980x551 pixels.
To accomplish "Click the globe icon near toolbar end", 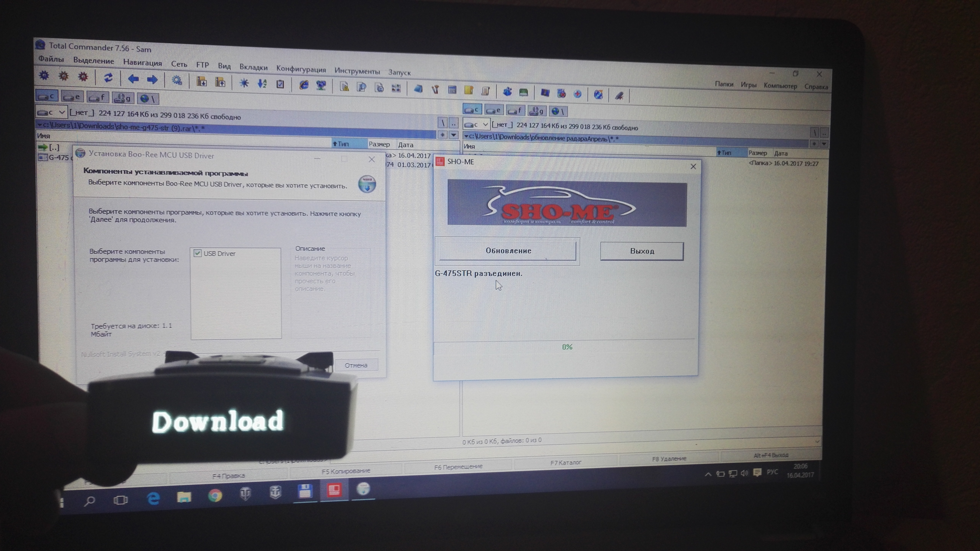I will coord(598,94).
